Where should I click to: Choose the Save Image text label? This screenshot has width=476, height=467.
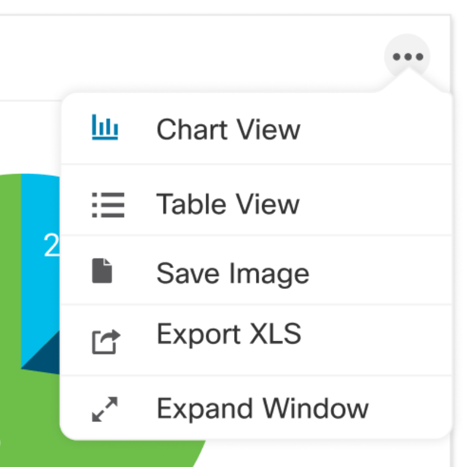pos(233,273)
